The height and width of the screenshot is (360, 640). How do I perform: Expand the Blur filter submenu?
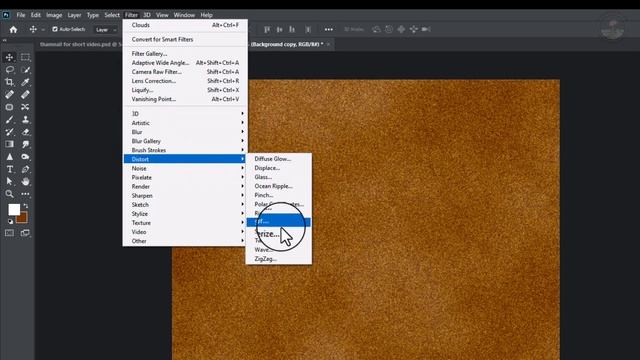pyautogui.click(x=185, y=132)
